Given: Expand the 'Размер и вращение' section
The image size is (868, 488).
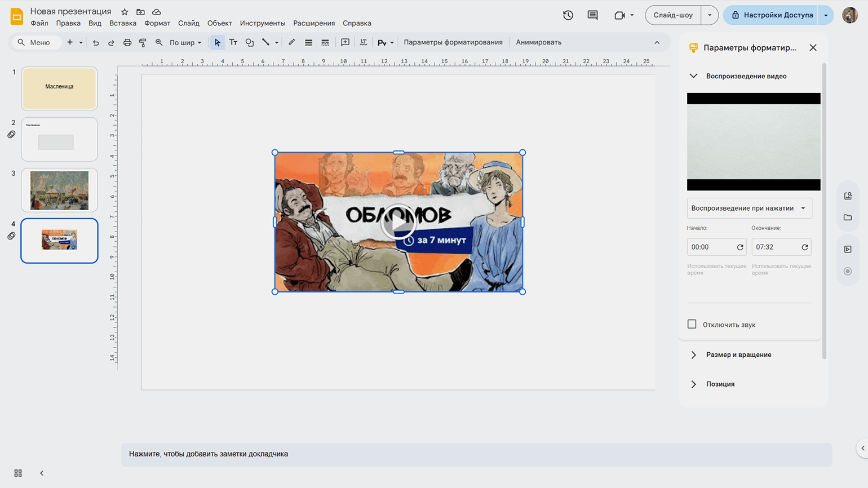Looking at the screenshot, I should [738, 354].
